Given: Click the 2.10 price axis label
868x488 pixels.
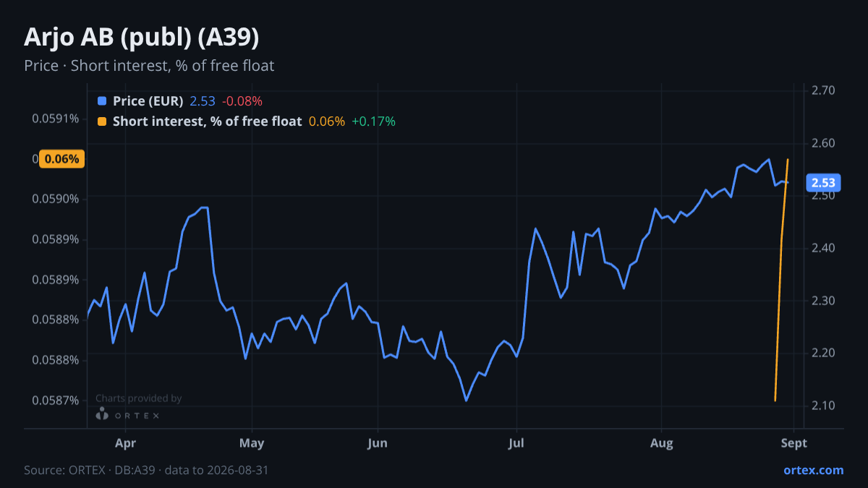Looking at the screenshot, I should (823, 406).
